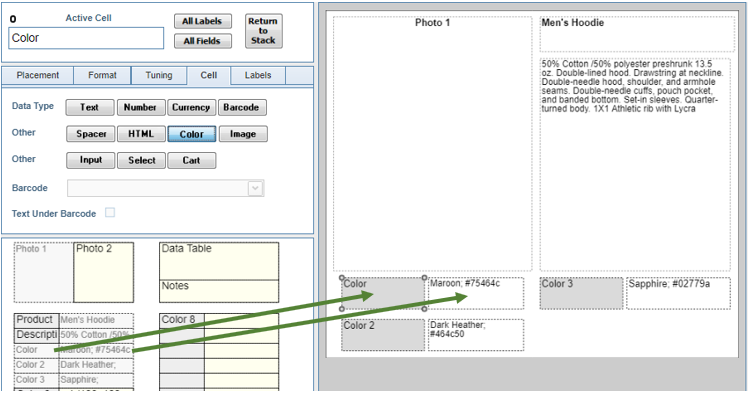Choose the Currency data type
This screenshot has width=748, height=395.
[191, 107]
